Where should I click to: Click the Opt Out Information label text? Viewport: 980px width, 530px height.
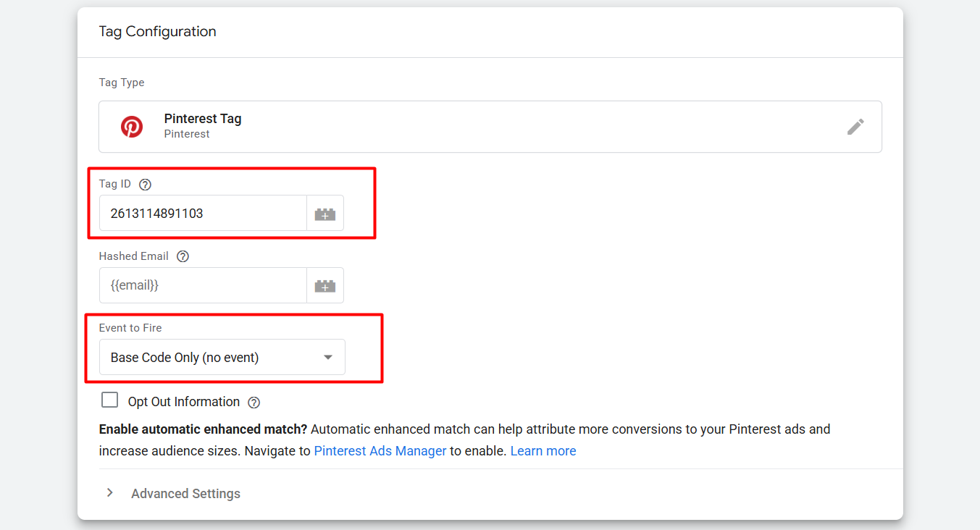[x=184, y=402]
